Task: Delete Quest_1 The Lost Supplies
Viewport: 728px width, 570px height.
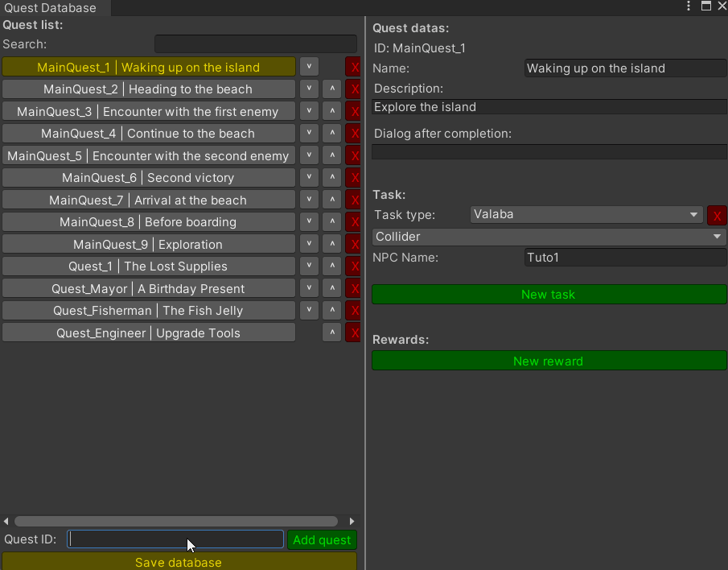Action: point(353,266)
